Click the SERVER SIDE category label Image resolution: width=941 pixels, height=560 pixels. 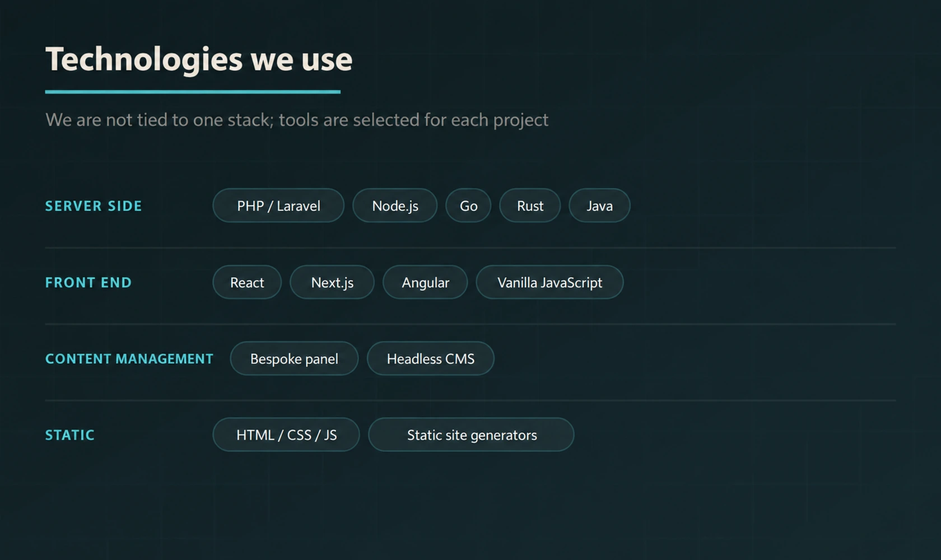click(94, 206)
